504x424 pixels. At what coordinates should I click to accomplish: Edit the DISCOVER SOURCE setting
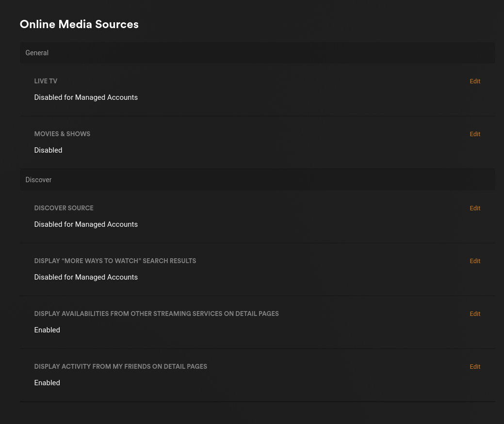(475, 208)
